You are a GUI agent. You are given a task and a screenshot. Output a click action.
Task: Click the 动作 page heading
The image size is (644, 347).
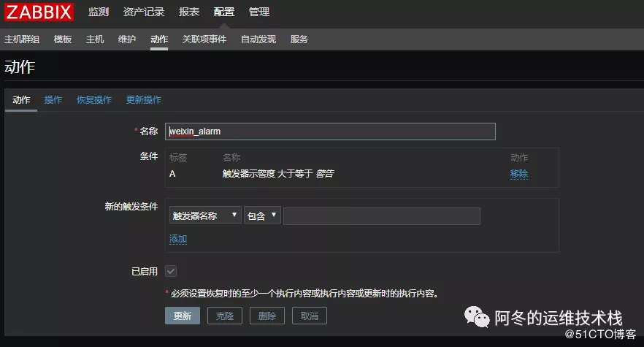click(x=20, y=66)
